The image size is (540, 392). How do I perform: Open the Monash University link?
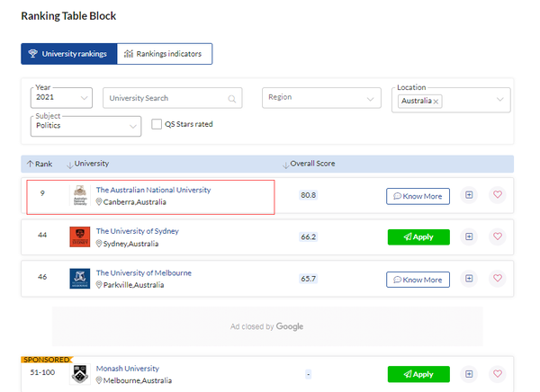point(128,369)
